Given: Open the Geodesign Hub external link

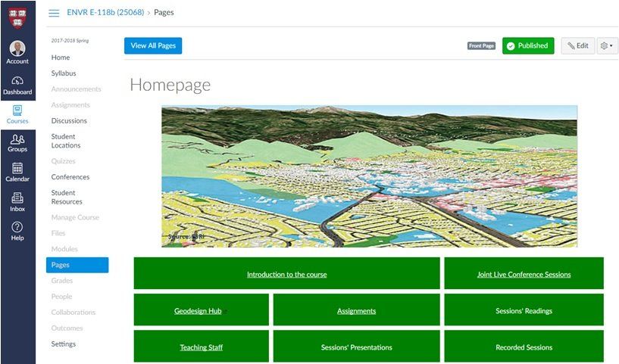Looking at the screenshot, I should pyautogui.click(x=199, y=311).
